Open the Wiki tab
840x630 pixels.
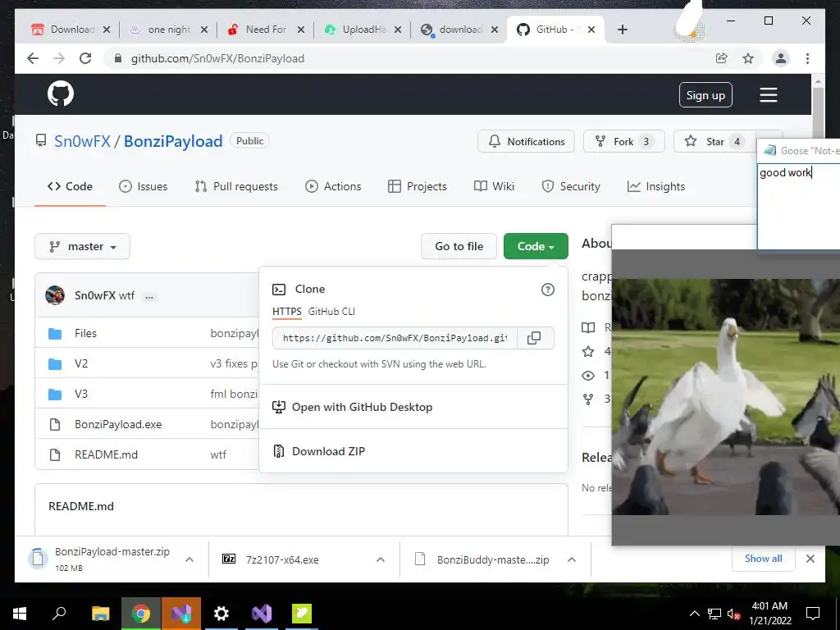[495, 186]
